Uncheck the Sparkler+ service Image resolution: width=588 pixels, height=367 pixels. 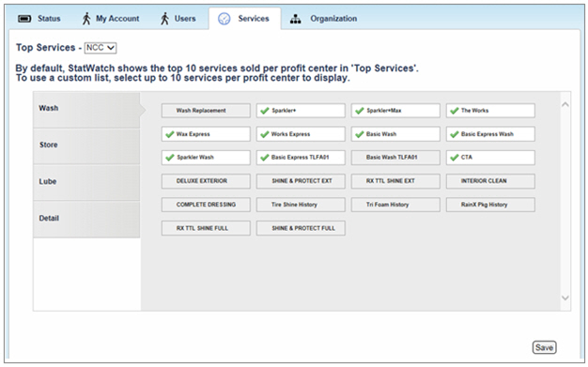coord(301,111)
